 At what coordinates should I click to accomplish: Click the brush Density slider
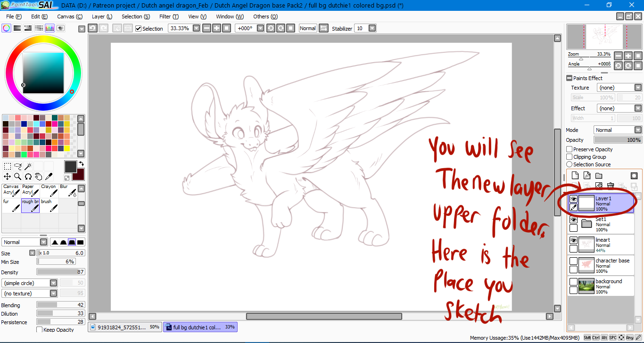click(61, 272)
